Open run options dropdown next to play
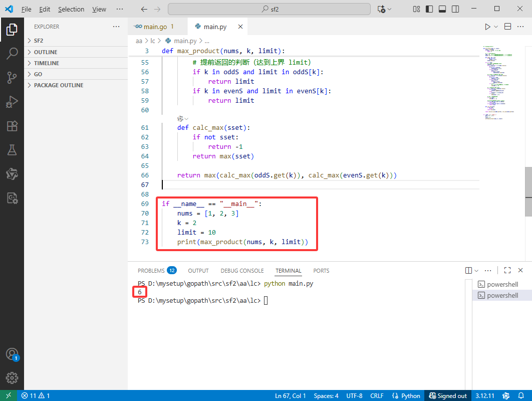This screenshot has width=532, height=401. pos(496,27)
